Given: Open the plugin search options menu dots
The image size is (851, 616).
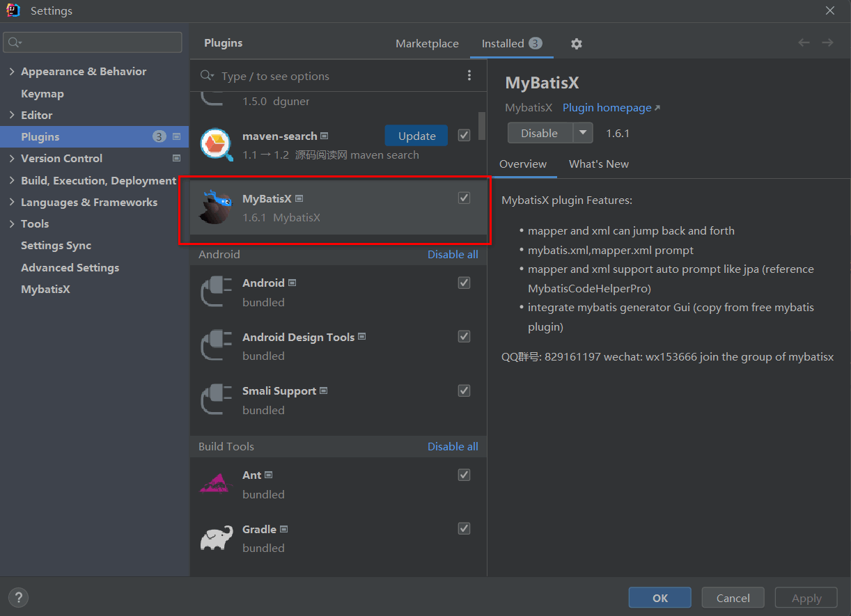Looking at the screenshot, I should coord(469,76).
